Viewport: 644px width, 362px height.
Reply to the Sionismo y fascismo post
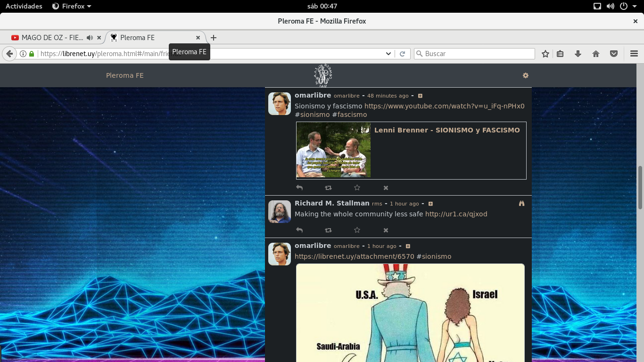[x=299, y=188]
